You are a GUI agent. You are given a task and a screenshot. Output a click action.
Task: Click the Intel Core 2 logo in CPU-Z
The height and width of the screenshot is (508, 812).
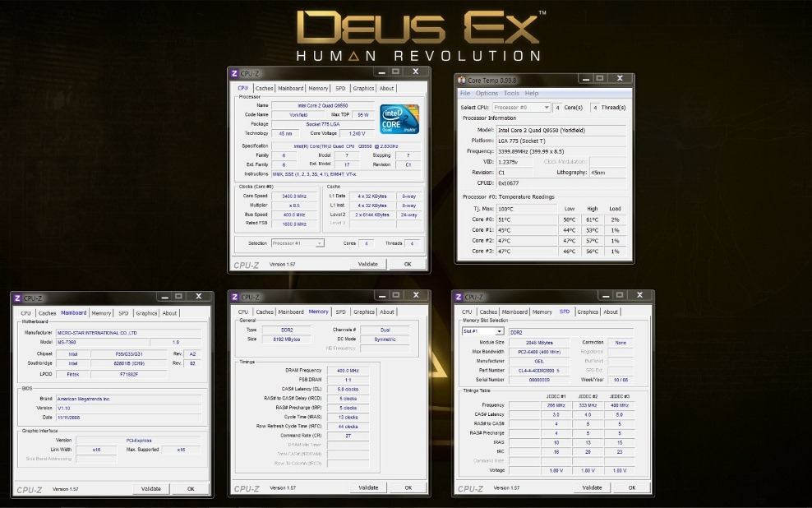399,119
